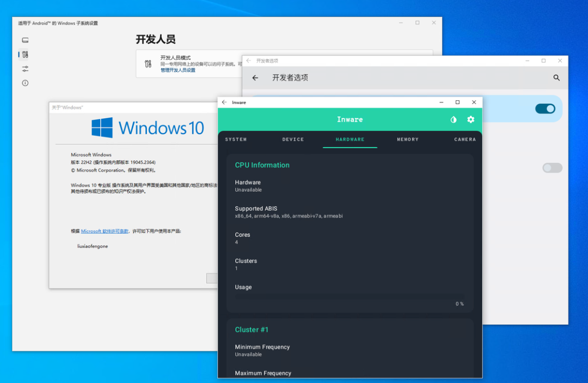
Task: Click back arrow beside 开发者选项 heading
Action: point(255,78)
